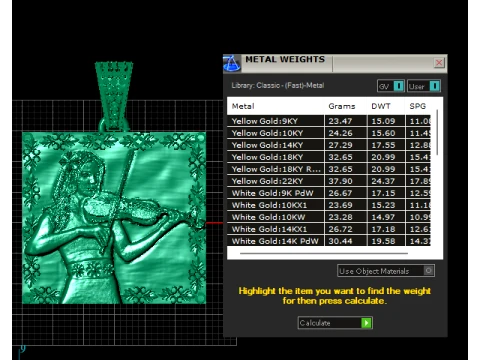Close the Metal Weights dialog
Viewport: 480px width, 360px height.
tap(439, 63)
